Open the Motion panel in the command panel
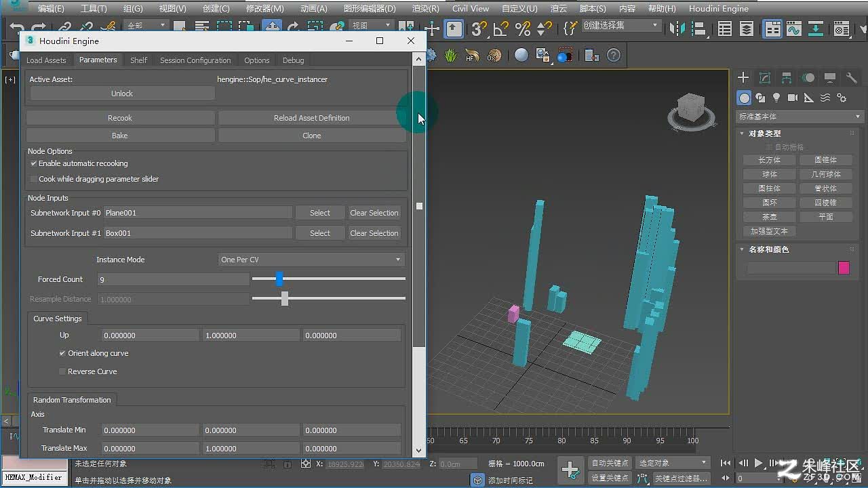 (808, 78)
